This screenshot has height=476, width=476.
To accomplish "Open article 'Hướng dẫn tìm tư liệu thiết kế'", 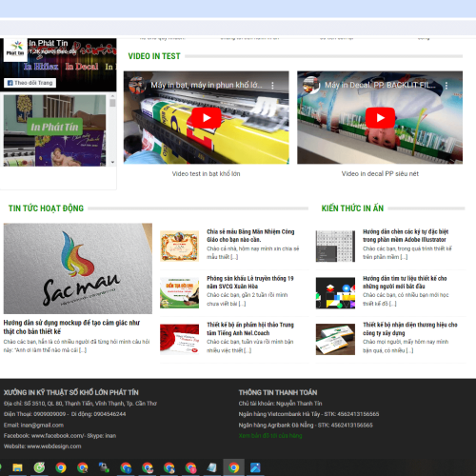I will click(405, 282).
